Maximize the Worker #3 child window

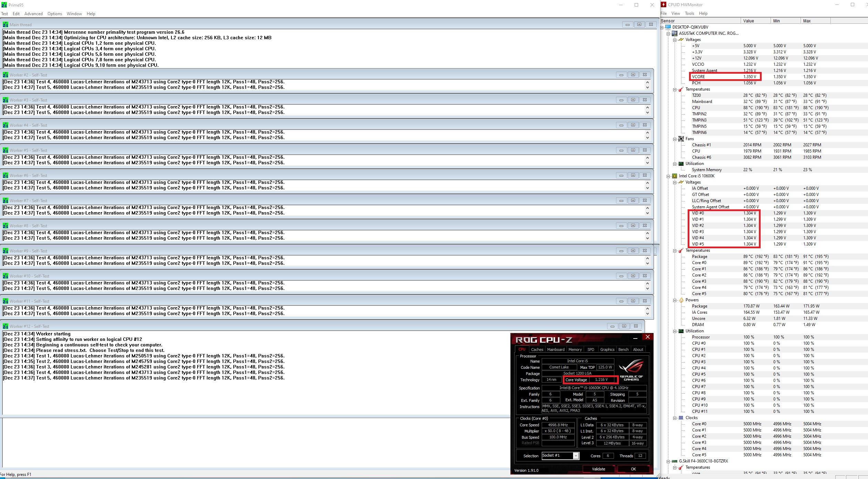coord(633,100)
